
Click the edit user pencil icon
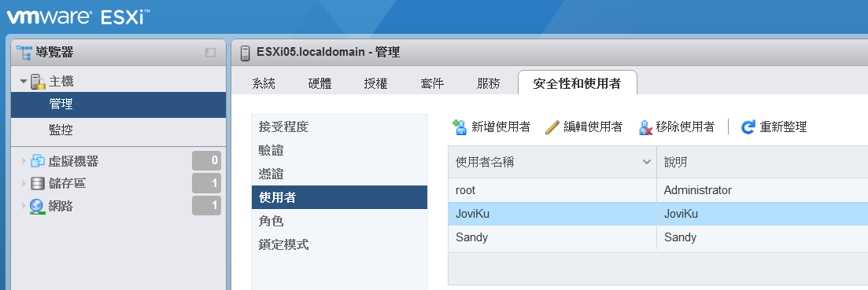coord(552,127)
